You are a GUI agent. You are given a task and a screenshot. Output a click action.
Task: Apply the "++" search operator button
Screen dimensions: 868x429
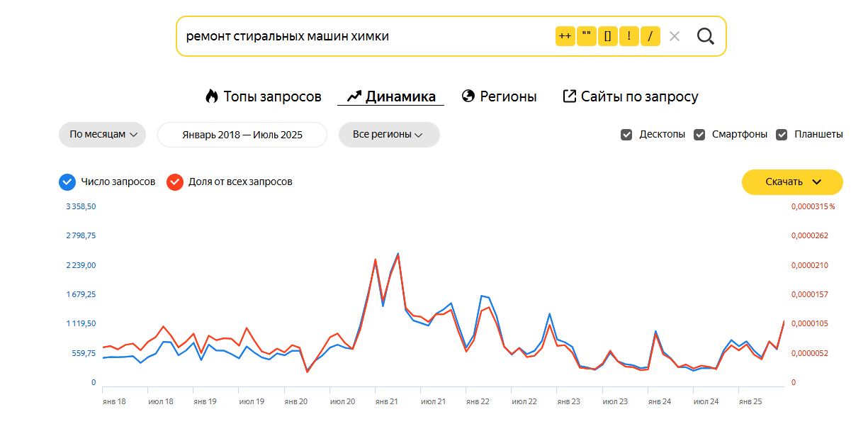pyautogui.click(x=565, y=36)
